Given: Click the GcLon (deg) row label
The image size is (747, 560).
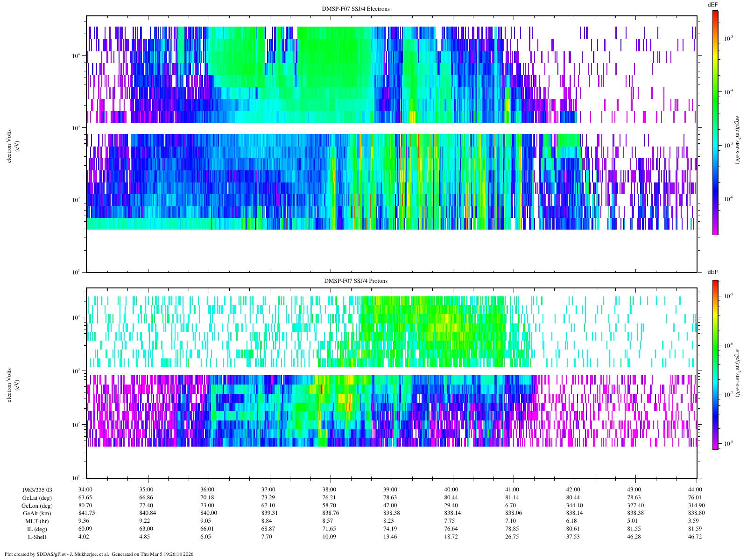Looking at the screenshot, I should tap(37, 505).
